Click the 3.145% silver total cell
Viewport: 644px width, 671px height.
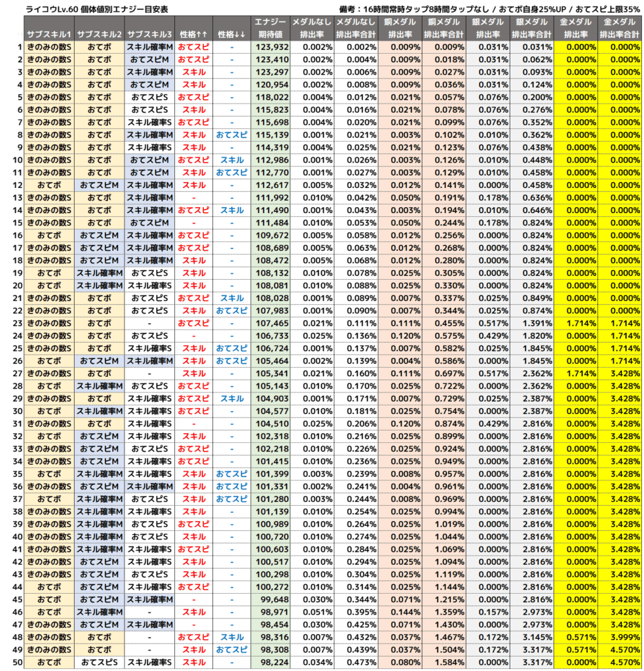click(x=531, y=636)
